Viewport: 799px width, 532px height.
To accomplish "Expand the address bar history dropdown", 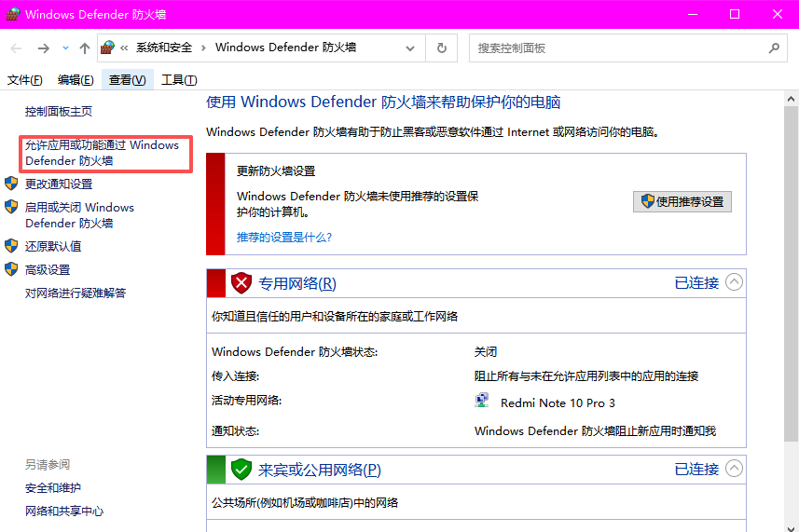I will coord(410,48).
